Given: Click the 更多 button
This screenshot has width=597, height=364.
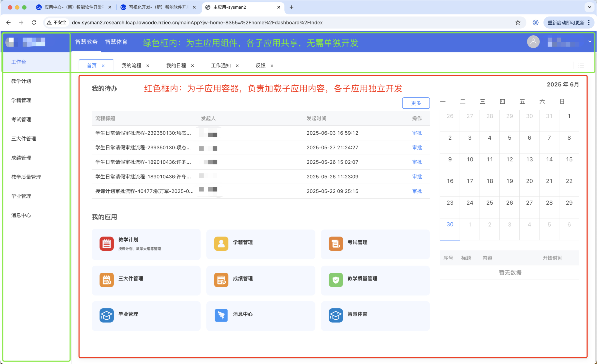Looking at the screenshot, I should 416,103.
